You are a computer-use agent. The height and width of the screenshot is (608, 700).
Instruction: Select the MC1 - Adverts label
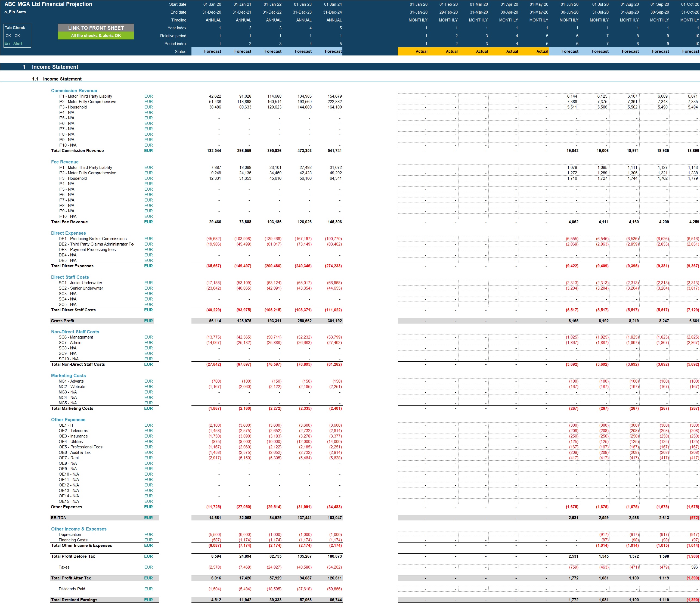71,381
